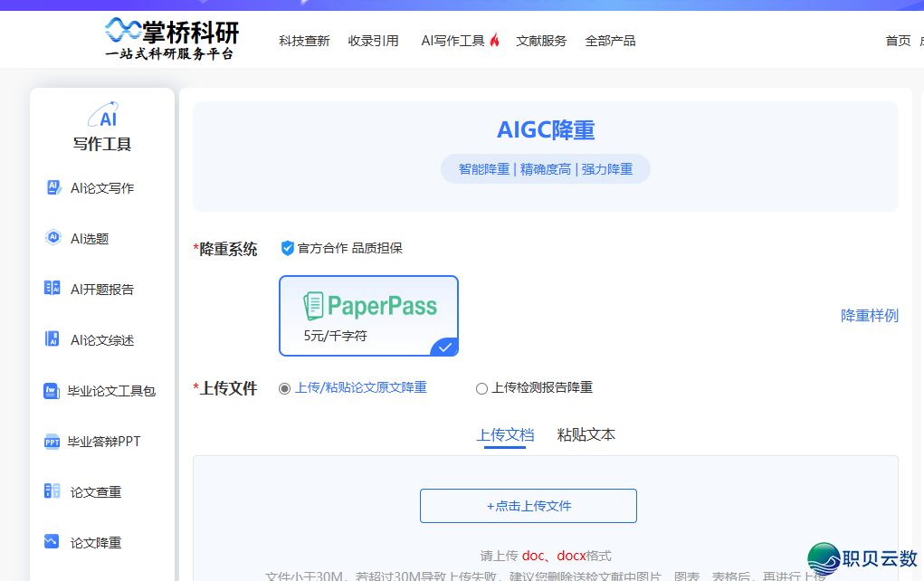Screen dimensions: 924x581
Task: Select the PaperPass 5元/千字符 card
Action: [x=368, y=316]
